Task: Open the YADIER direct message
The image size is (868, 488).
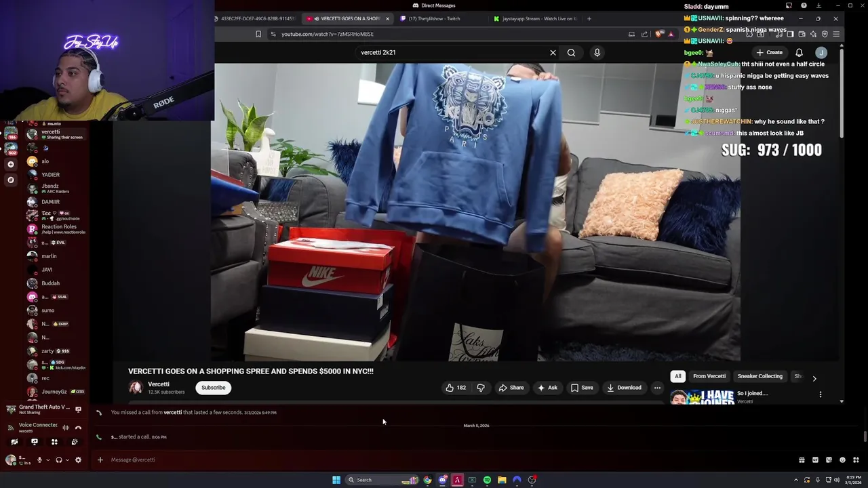Action: pos(56,175)
